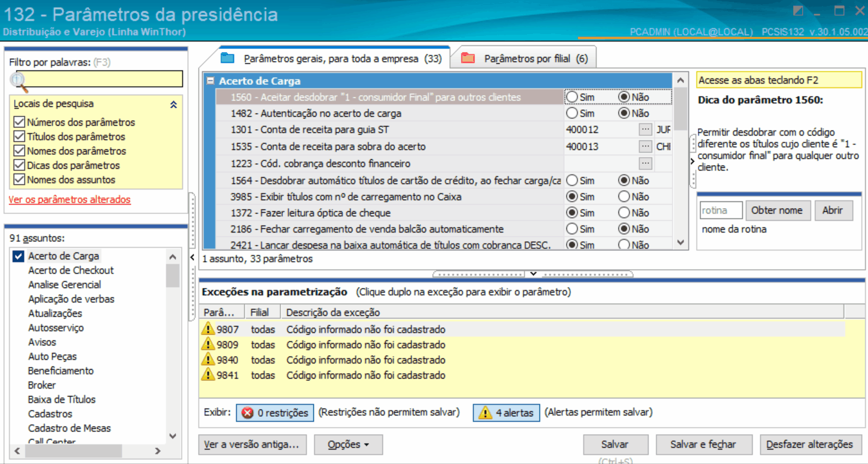The width and height of the screenshot is (868, 464).
Task: Select Baixa de Títulos subject
Action: [x=62, y=399]
